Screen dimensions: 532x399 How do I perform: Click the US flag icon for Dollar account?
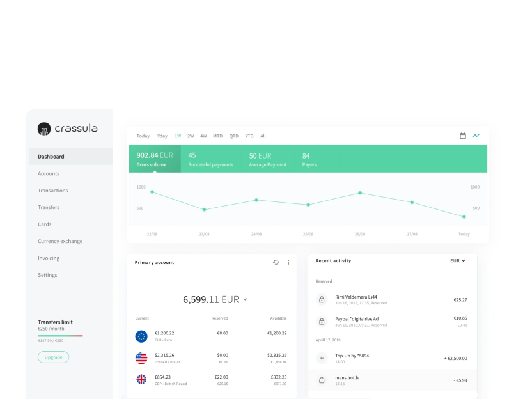pyautogui.click(x=141, y=358)
